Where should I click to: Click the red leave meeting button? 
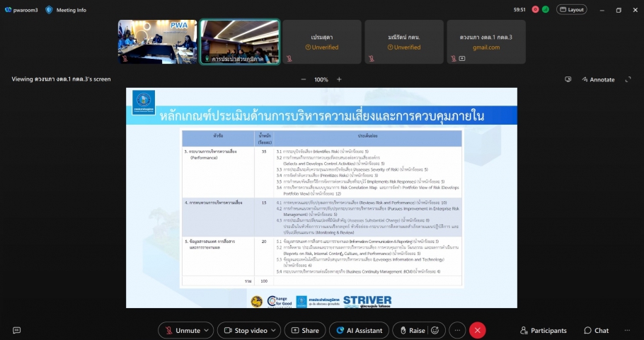click(478, 330)
